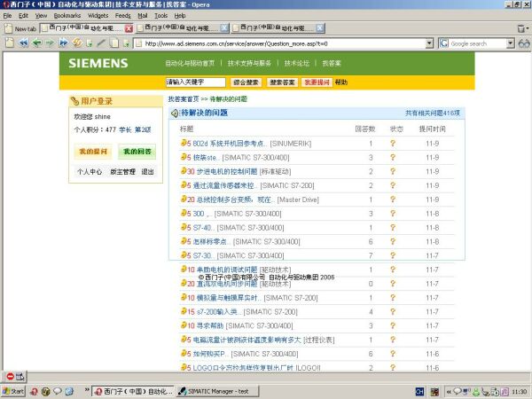
Task: Close the first Siemens tab with red X
Action: 129,28
